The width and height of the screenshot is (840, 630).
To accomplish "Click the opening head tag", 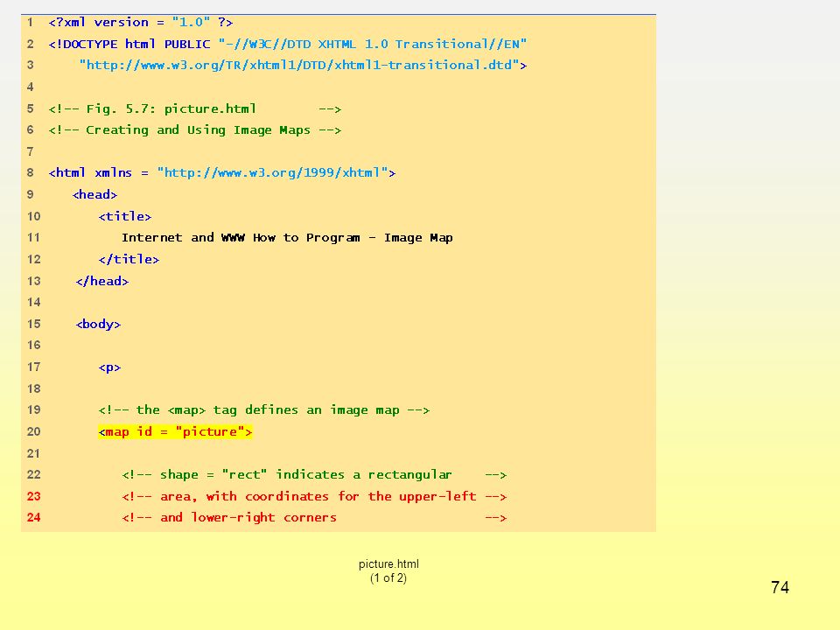I will coord(94,194).
